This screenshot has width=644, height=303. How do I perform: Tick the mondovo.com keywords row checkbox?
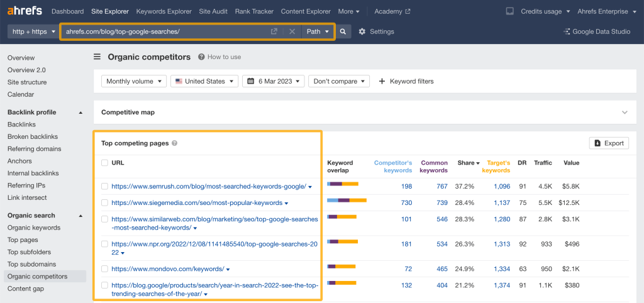click(x=105, y=268)
